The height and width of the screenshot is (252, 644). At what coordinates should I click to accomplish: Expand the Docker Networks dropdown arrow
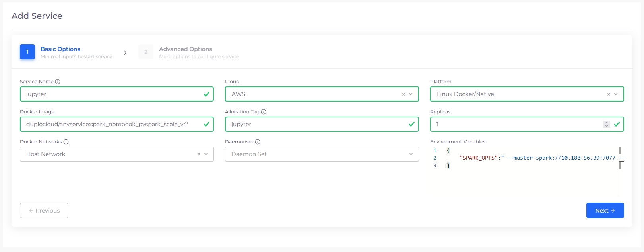click(206, 154)
